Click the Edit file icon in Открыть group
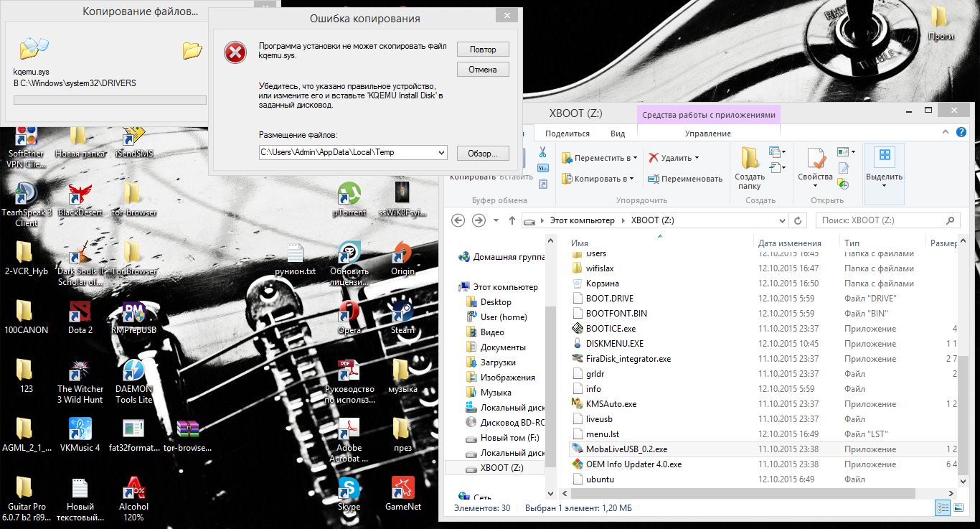Viewport: 980px width, 529px height. pos(843,167)
